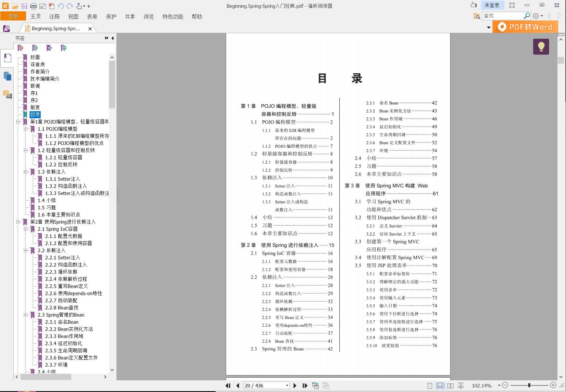Open the 主页 ribbon tab
The width and height of the screenshot is (566, 392).
point(36,17)
